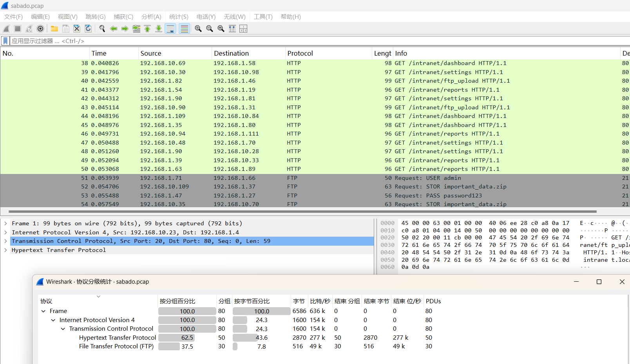
Task: Stop the running capture
Action: [18, 29]
